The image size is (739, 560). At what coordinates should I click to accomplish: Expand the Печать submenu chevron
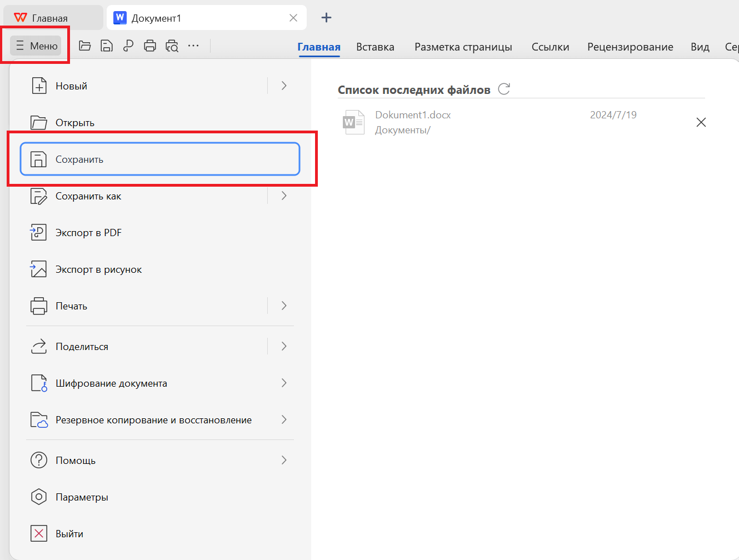point(284,306)
